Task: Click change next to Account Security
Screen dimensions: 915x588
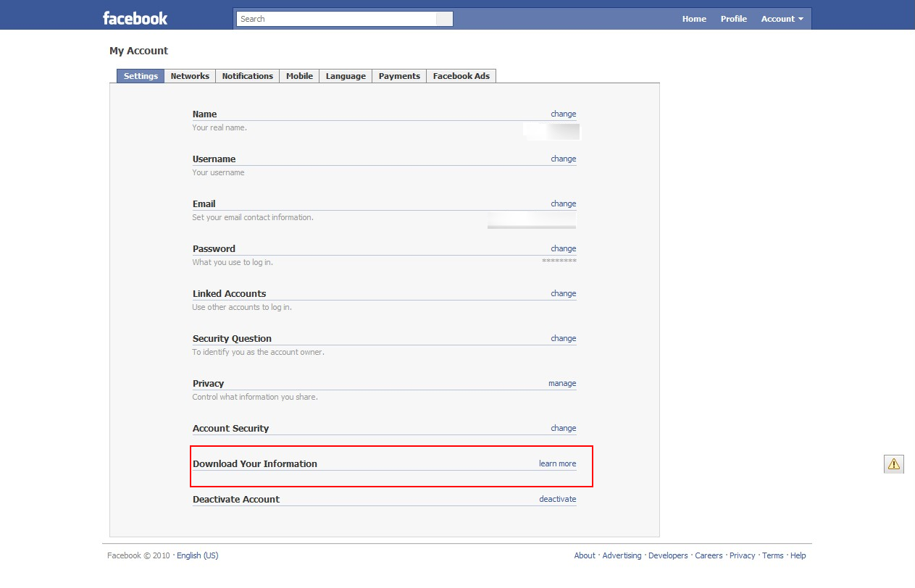Action: (x=563, y=428)
